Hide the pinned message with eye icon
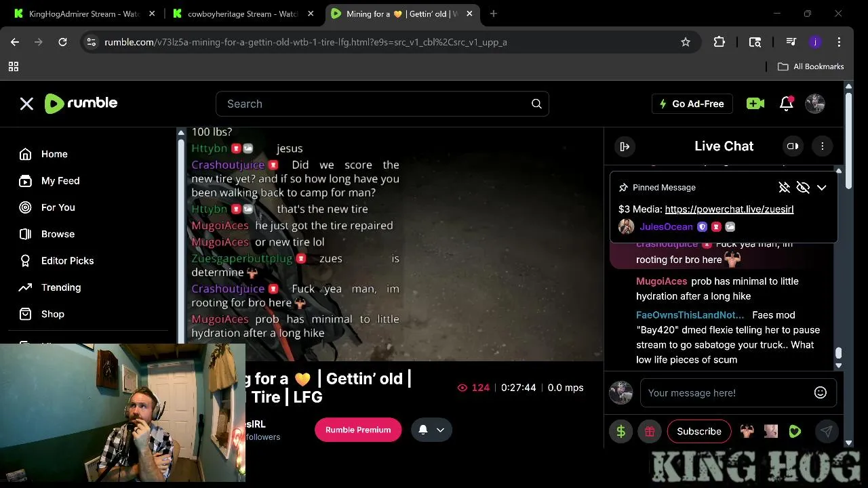Viewport: 868px width, 488px height. click(803, 188)
